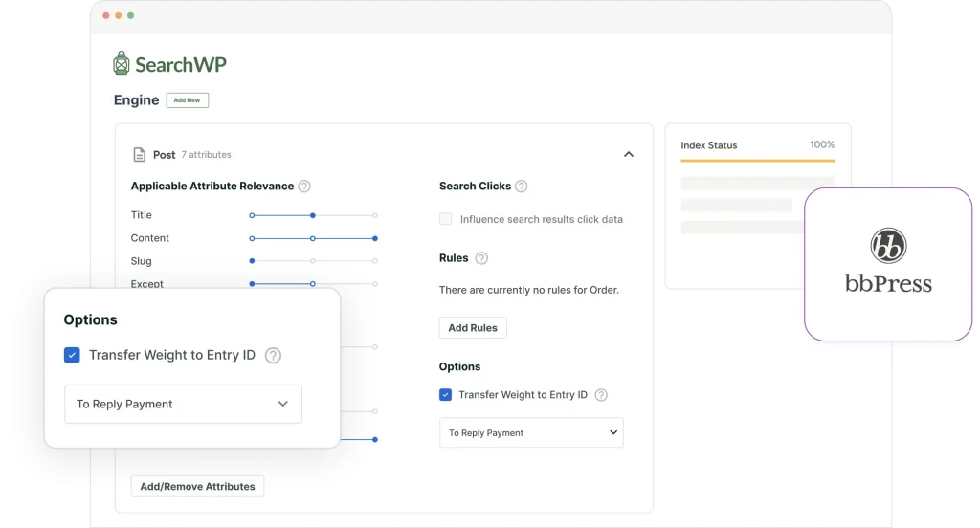Collapse the Post section chevron

coord(629,154)
